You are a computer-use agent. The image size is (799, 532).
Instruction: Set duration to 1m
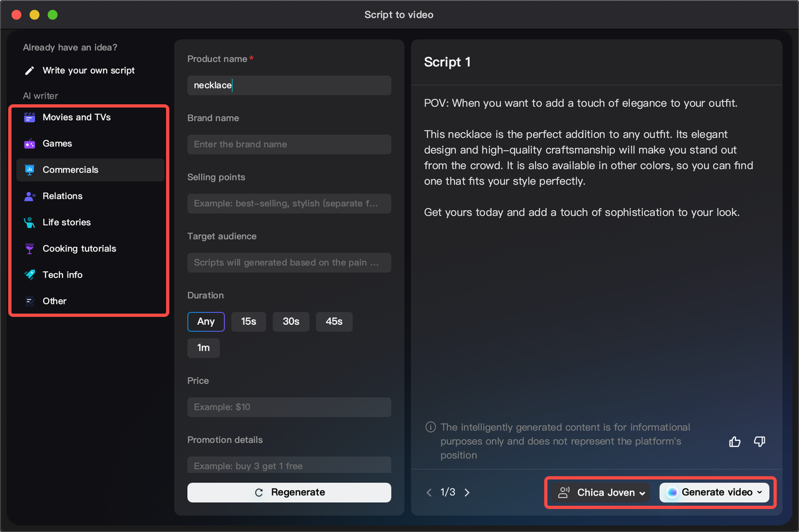click(x=203, y=348)
